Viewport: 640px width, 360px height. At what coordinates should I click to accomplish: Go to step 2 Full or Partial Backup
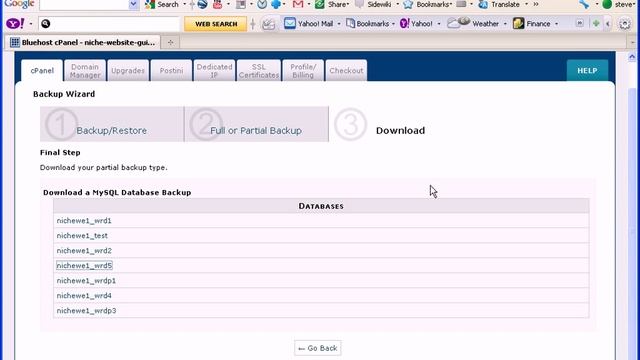click(256, 124)
